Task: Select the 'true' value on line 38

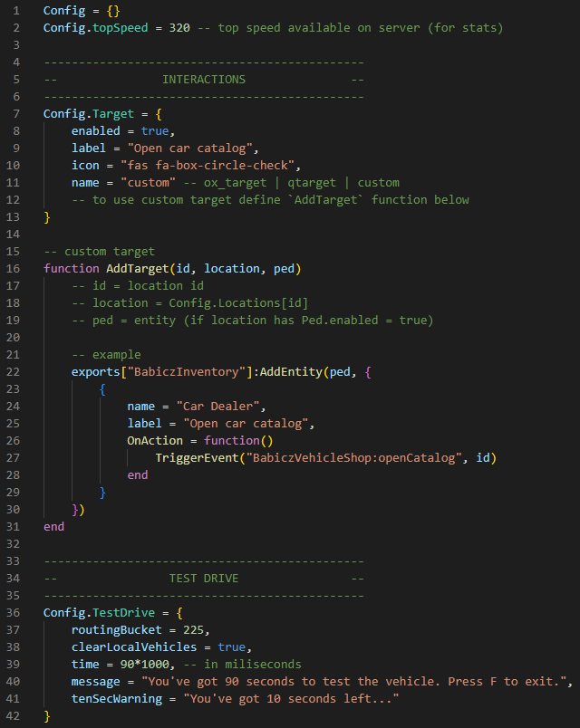Action: [x=231, y=647]
